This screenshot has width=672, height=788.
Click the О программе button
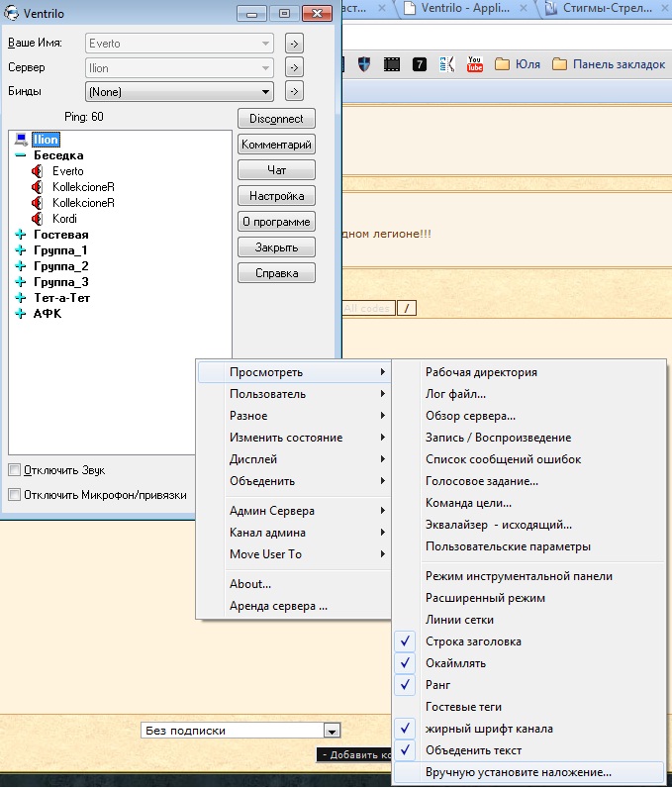(276, 222)
